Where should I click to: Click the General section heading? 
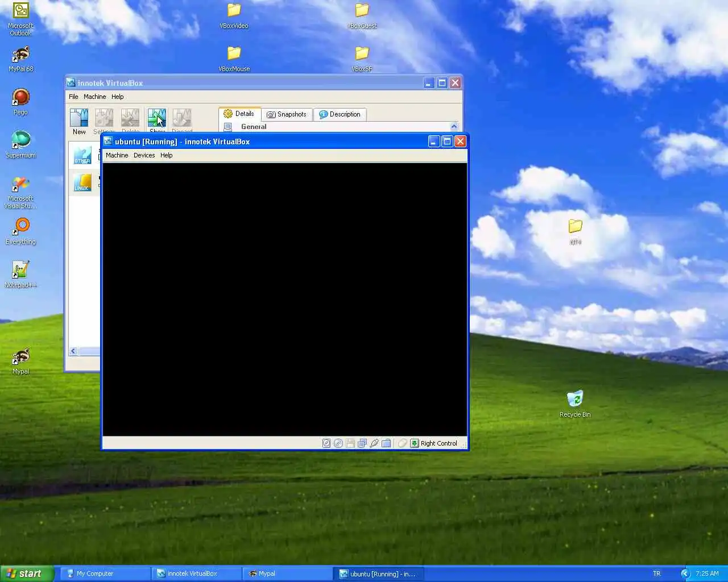(x=254, y=127)
